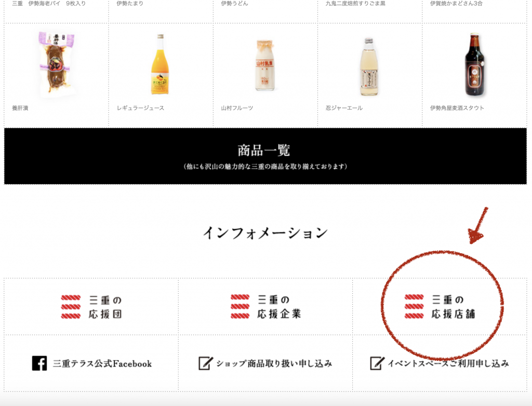Click red striped logo next to 三重の応援店舗
This screenshot has width=532, height=406.
click(x=414, y=307)
